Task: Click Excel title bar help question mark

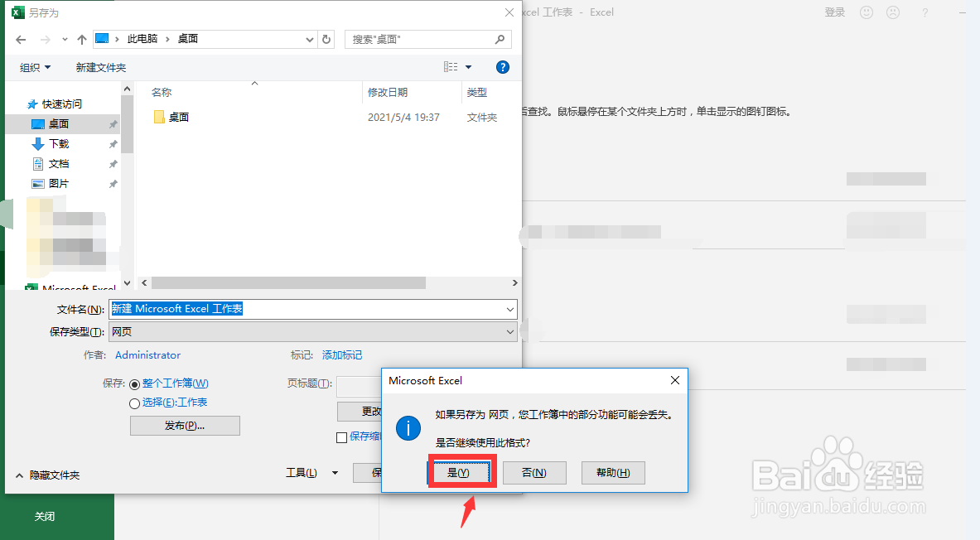Action: point(925,12)
